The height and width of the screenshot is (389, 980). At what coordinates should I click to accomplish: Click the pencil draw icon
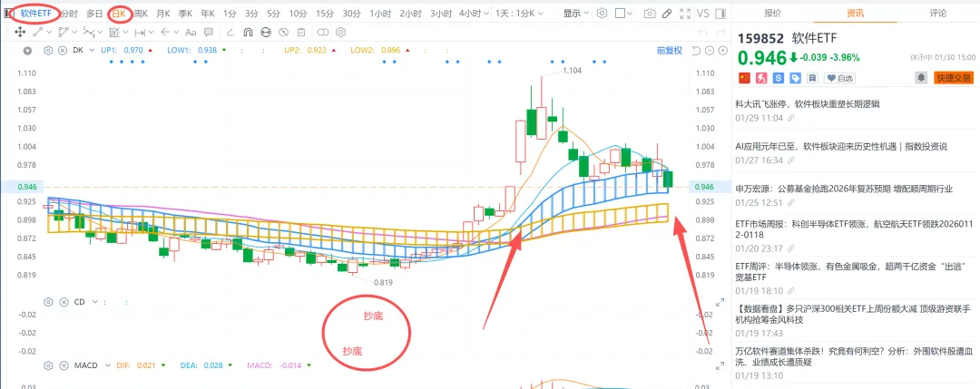pos(668,13)
